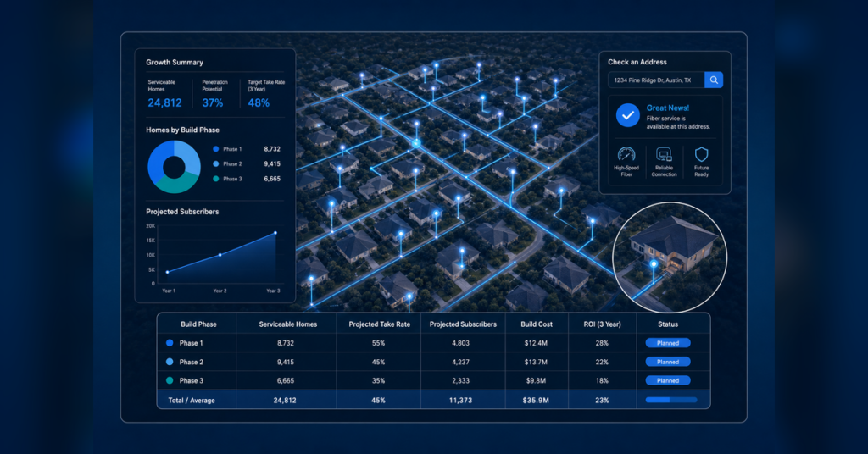Click the blue checkmark circle icon
Screen dimensions: 868x454
pos(628,115)
